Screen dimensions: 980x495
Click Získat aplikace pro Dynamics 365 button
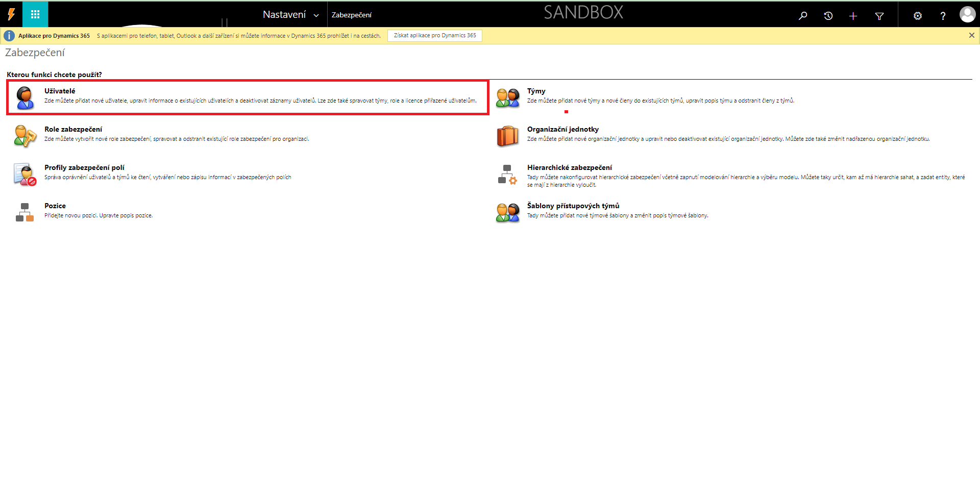tap(434, 36)
